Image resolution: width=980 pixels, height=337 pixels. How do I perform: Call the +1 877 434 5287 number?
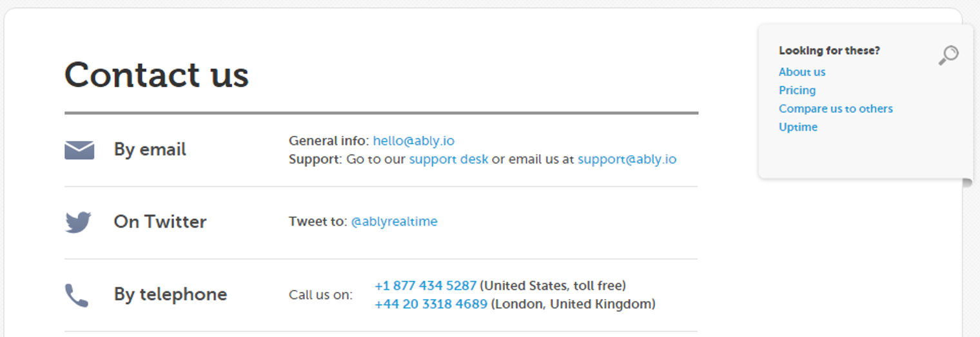pos(425,285)
